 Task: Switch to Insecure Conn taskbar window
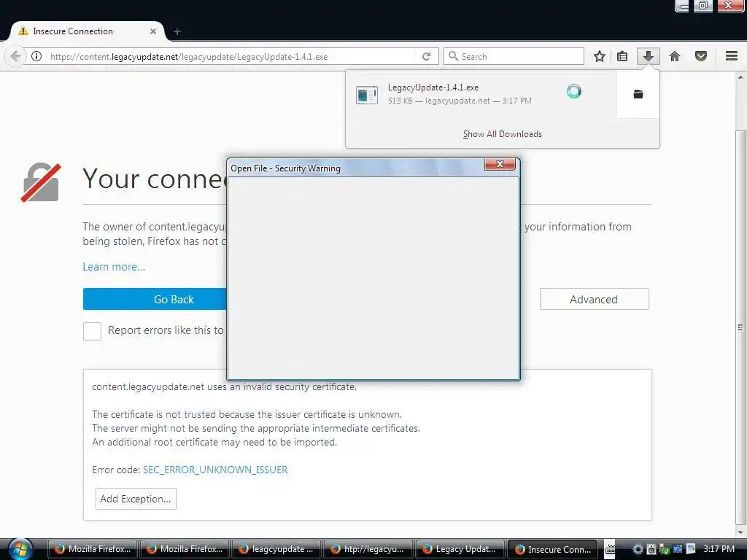pyautogui.click(x=552, y=549)
